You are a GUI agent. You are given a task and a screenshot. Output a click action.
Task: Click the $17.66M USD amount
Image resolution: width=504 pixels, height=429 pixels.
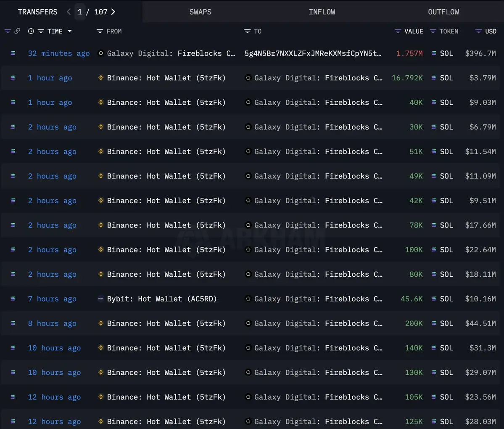pyautogui.click(x=480, y=225)
